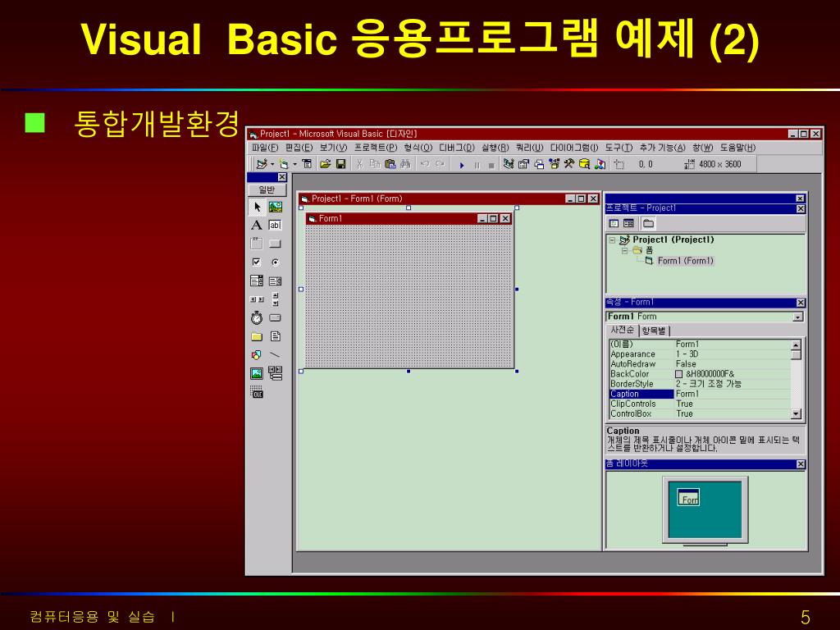Select the horizontal scroll bar tool
The height and width of the screenshot is (630, 840).
point(257,299)
